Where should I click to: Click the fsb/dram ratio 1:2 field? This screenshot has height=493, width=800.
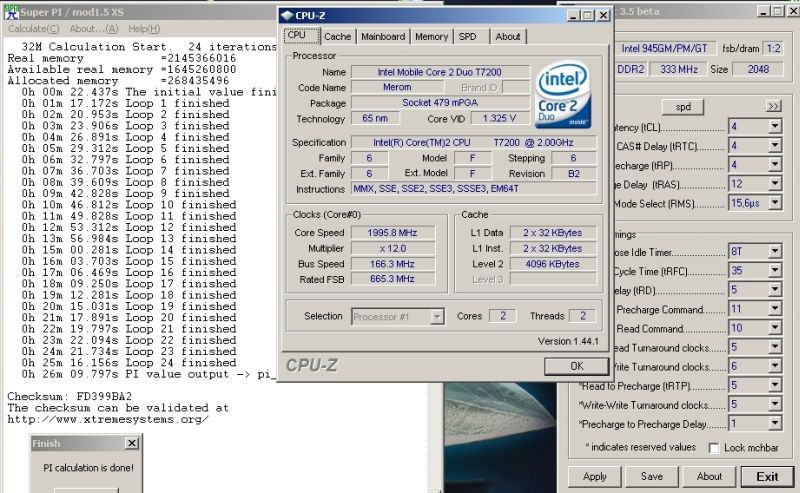coord(773,48)
